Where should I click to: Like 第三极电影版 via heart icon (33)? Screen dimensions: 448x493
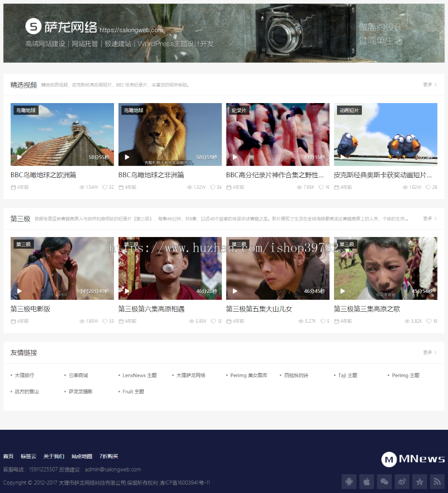(105, 321)
